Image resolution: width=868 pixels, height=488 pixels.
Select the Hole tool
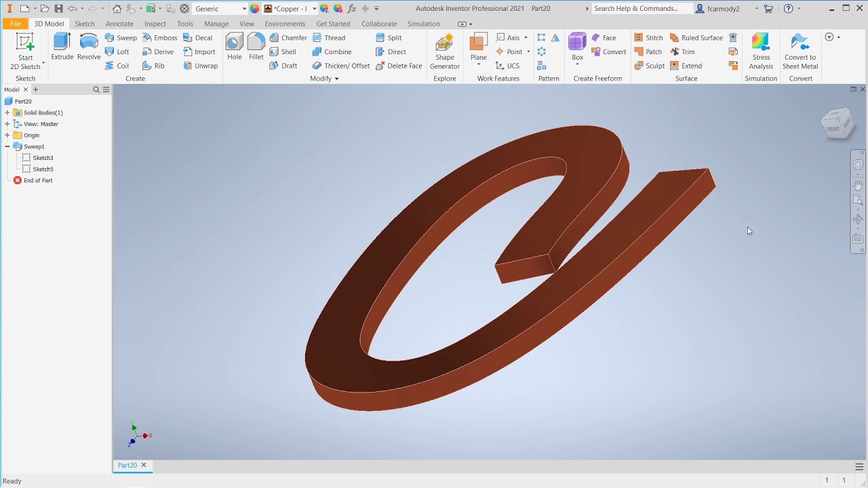[235, 47]
